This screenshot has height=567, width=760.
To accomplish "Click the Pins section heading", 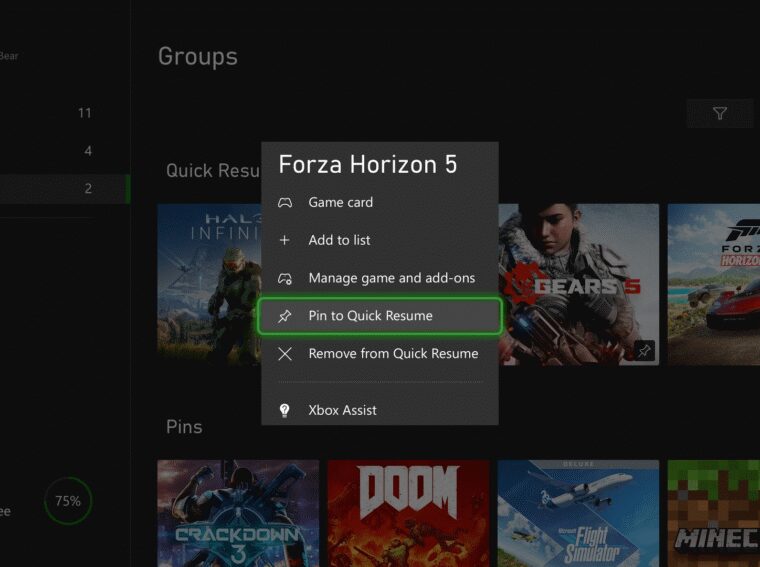I will click(x=184, y=427).
